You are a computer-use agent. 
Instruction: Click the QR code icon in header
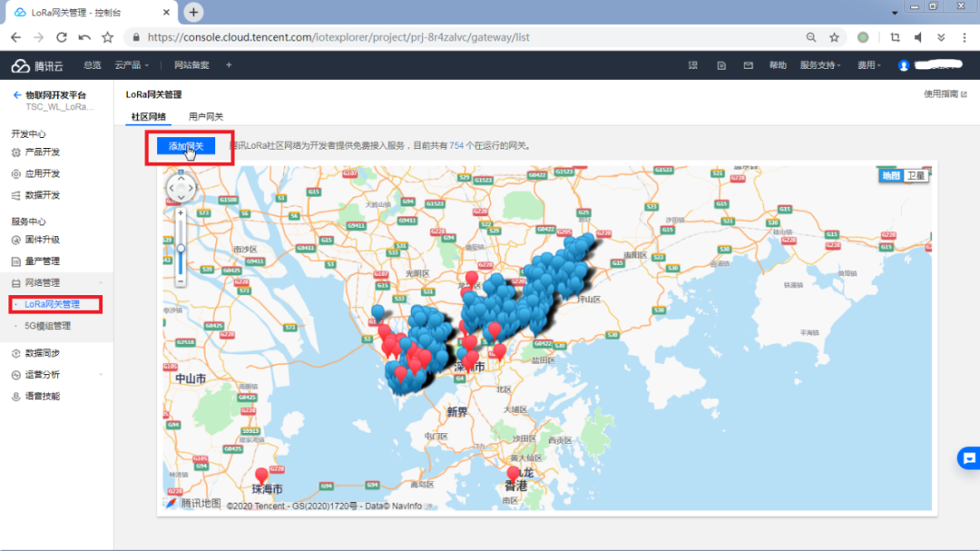(x=693, y=65)
